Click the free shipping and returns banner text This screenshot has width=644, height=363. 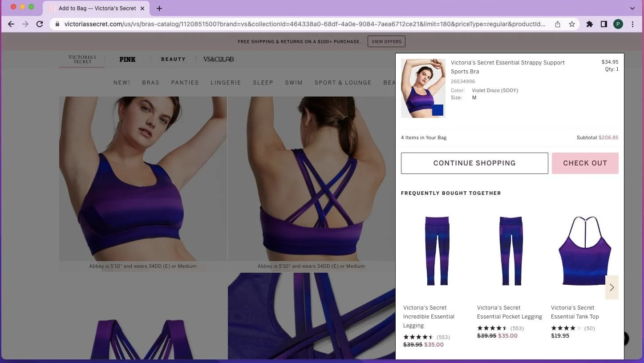click(299, 42)
